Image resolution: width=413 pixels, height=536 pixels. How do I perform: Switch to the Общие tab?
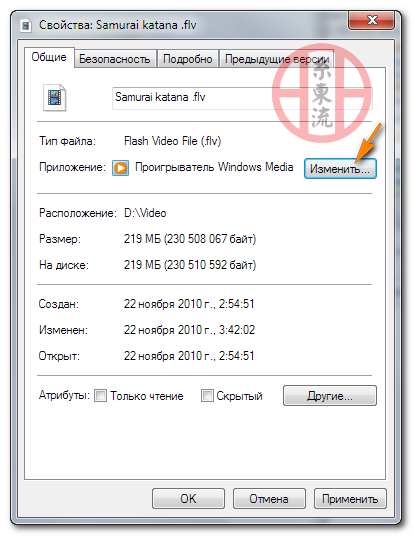49,57
